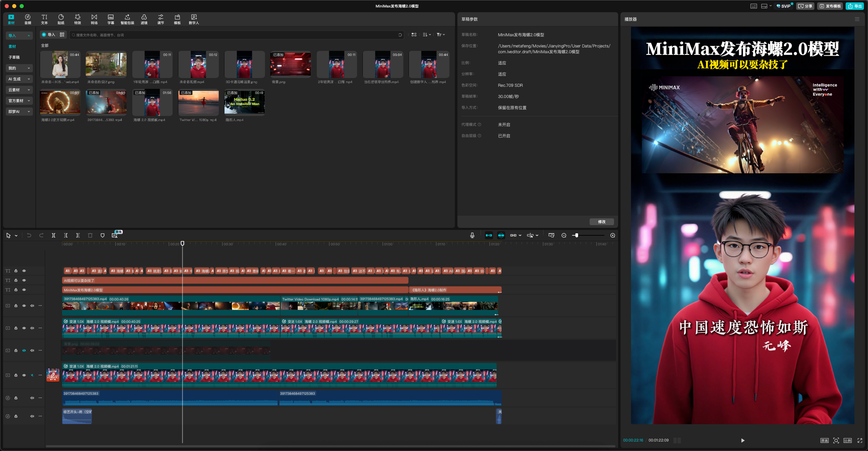Mute the 391738468497125383 audio track
The width and height of the screenshot is (868, 451).
(x=32, y=398)
